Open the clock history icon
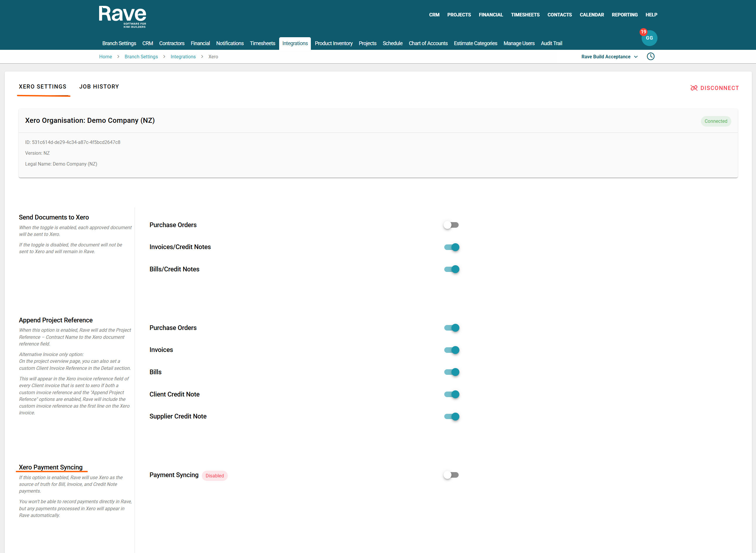The width and height of the screenshot is (756, 553). (650, 56)
